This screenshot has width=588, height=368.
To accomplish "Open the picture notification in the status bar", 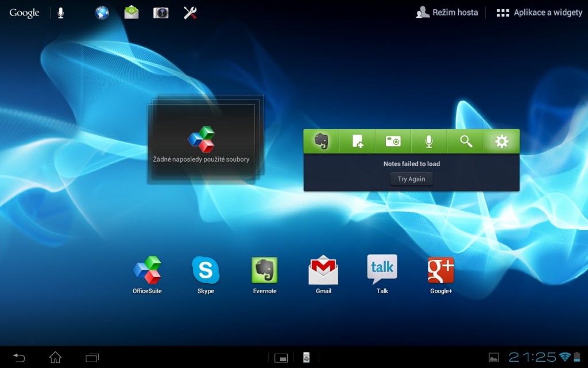I will tap(493, 358).
